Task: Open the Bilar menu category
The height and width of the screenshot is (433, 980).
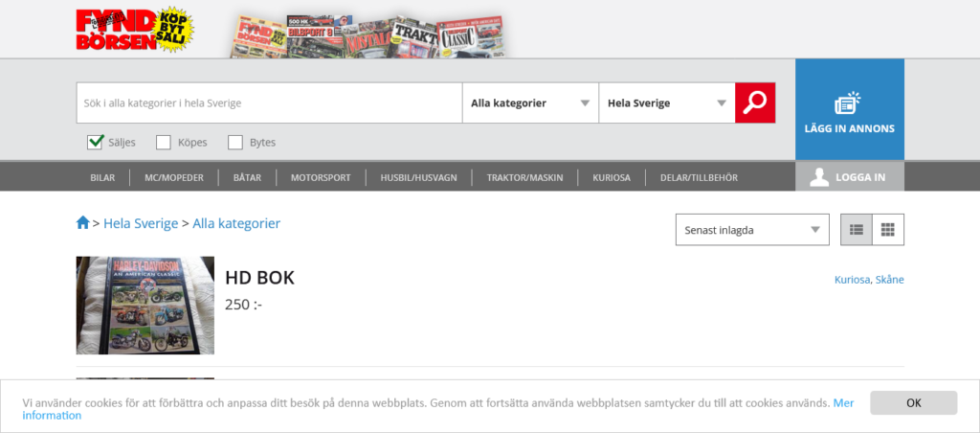Action: click(x=102, y=177)
